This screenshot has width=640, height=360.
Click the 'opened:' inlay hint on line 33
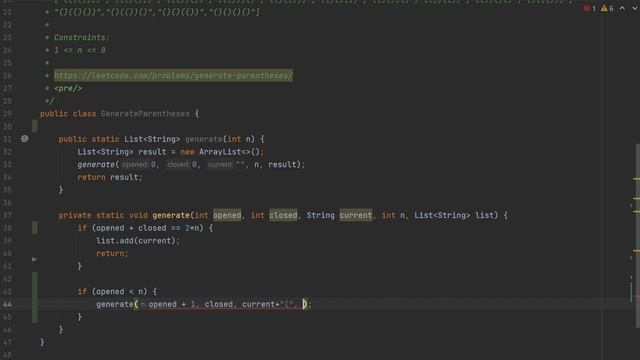pyautogui.click(x=135, y=164)
